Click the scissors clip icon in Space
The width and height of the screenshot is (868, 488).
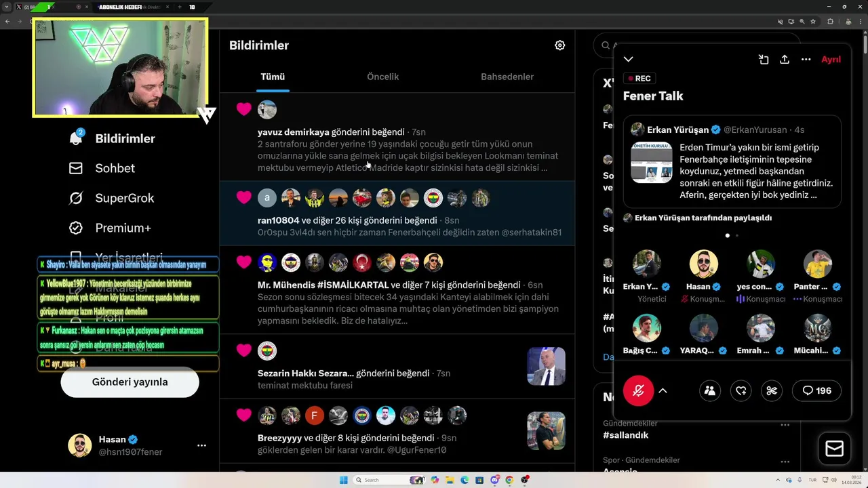(x=772, y=390)
